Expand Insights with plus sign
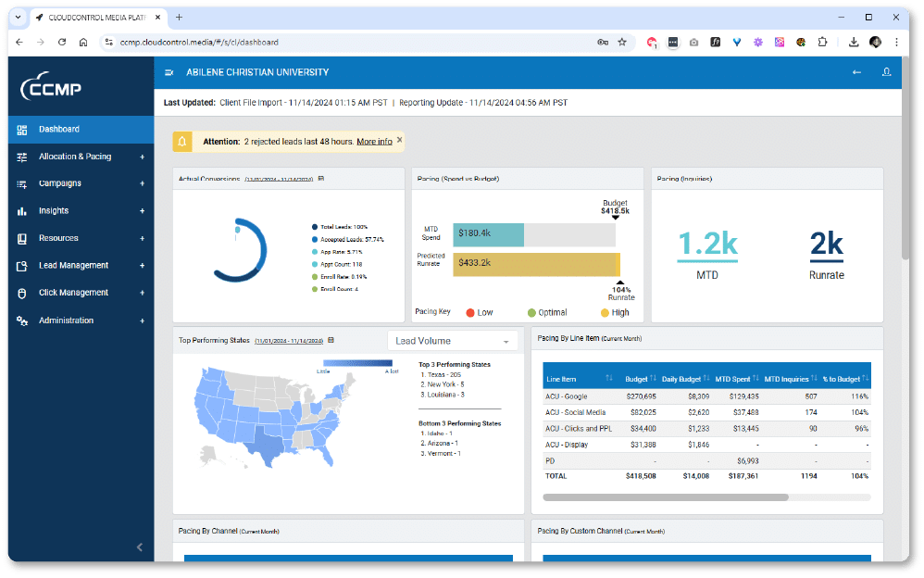The width and height of the screenshot is (924, 578). tap(142, 210)
